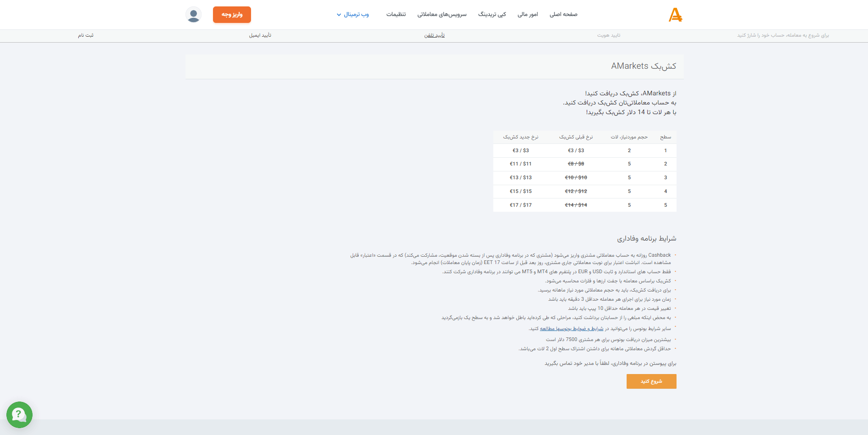Click the نرخ جدید کش‌بک column header
The image size is (868, 435).
521,137
